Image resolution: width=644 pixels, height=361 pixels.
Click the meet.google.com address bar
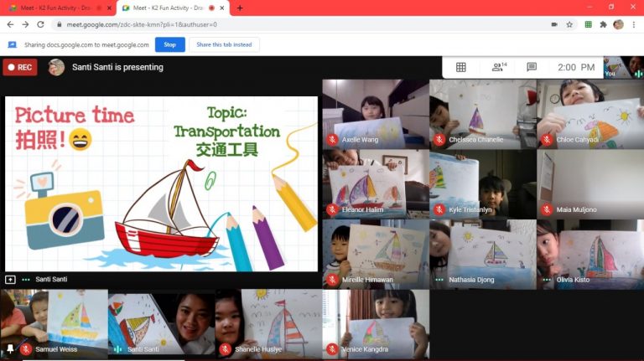coord(293,25)
